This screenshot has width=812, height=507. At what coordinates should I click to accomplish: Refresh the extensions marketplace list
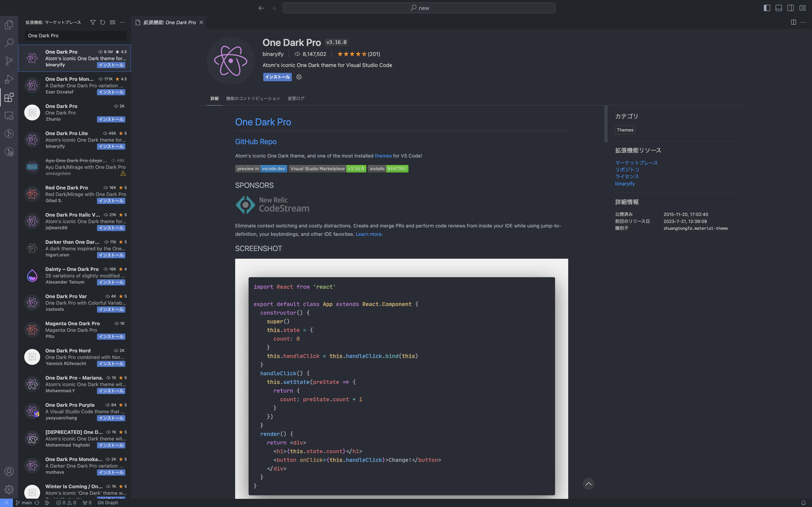click(x=103, y=22)
